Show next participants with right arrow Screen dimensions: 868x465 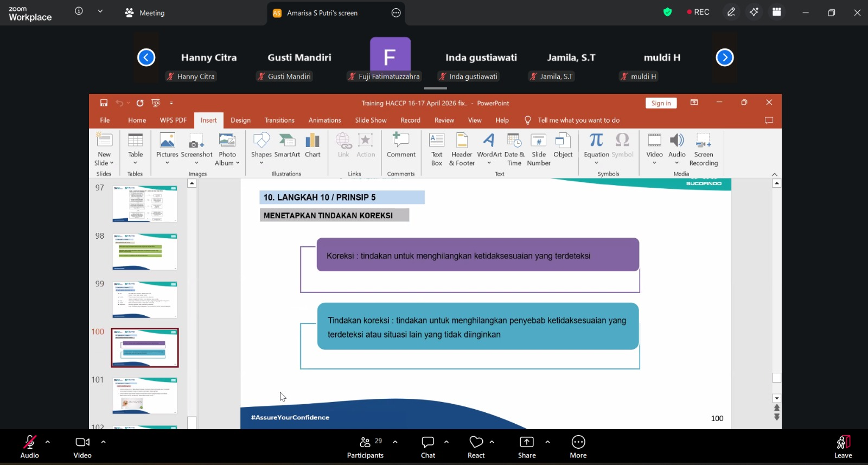(725, 58)
